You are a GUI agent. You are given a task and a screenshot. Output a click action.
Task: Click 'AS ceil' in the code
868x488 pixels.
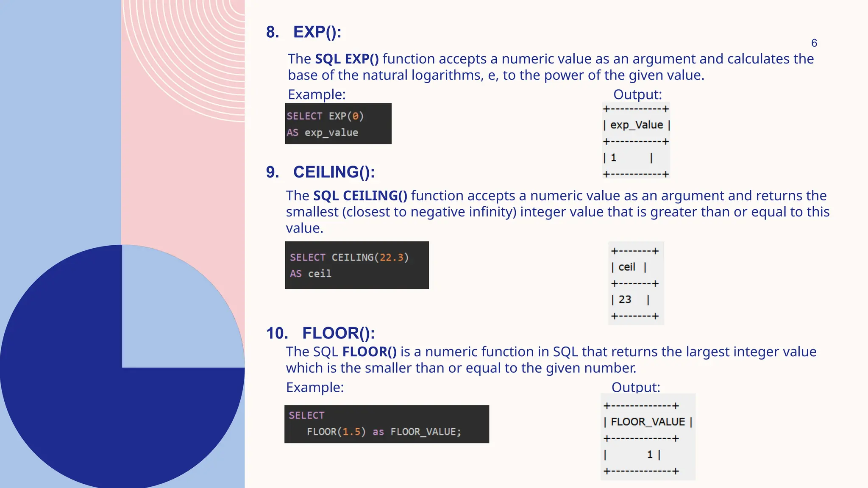[311, 274]
